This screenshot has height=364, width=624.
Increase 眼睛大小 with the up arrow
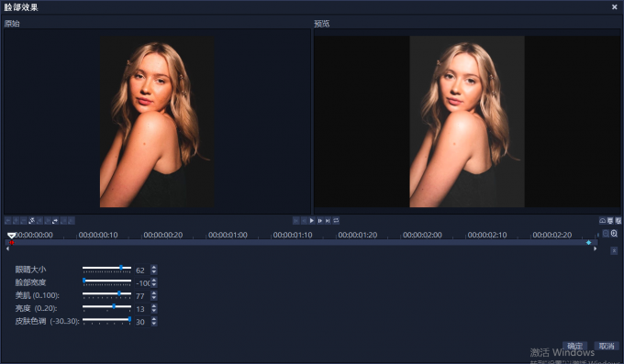point(154,268)
